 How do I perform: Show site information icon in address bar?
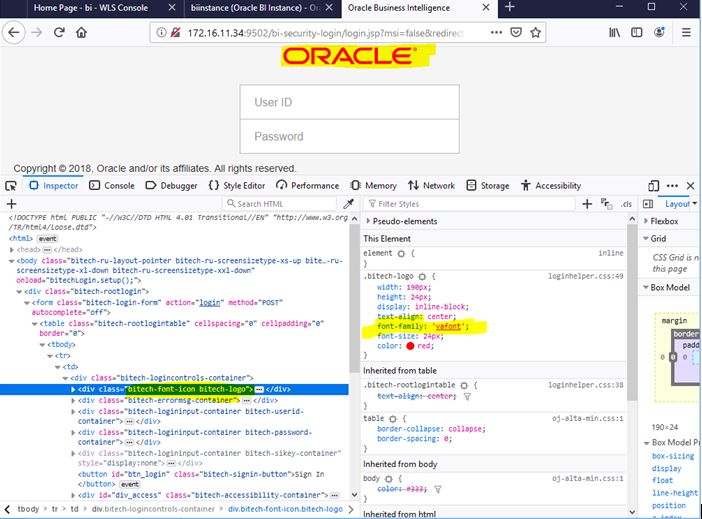(162, 32)
